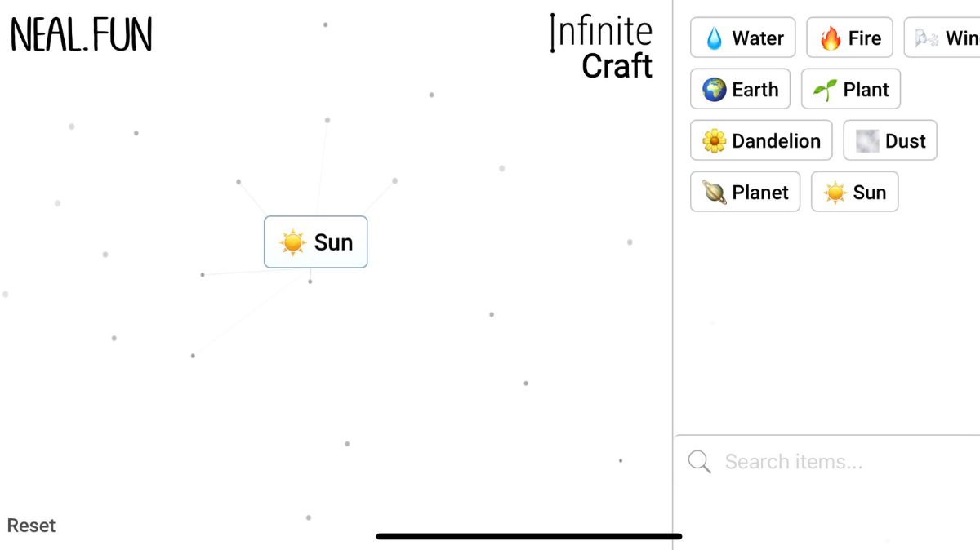980x550 pixels.
Task: Click the Search items field
Action: 792,461
